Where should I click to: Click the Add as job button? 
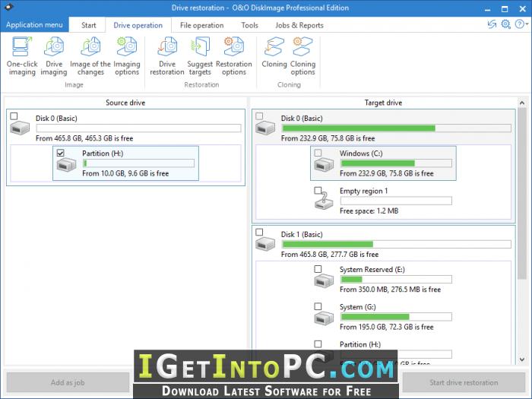68,382
